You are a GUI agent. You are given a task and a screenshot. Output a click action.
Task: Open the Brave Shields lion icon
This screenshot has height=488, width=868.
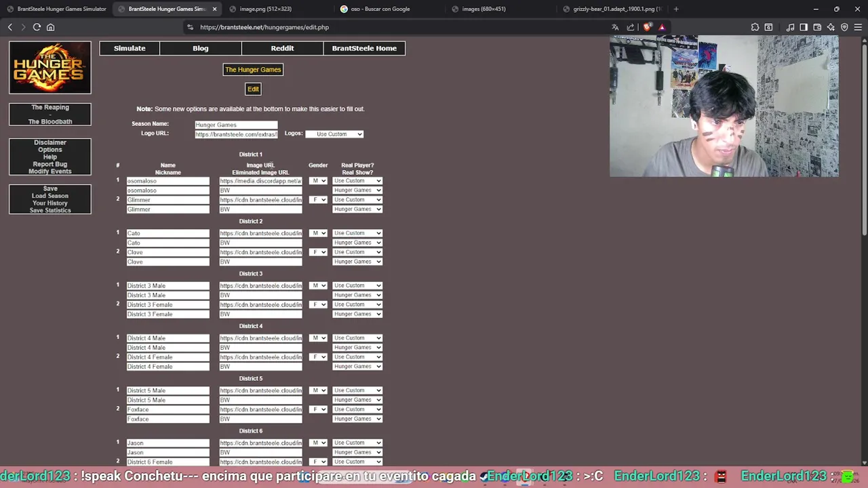[647, 27]
